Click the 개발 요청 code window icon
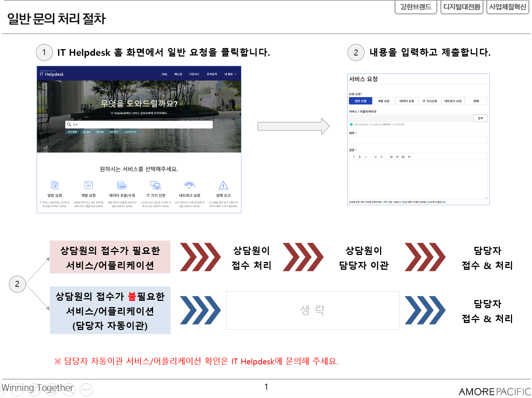Viewport: 532px width, 398px height. [x=88, y=185]
